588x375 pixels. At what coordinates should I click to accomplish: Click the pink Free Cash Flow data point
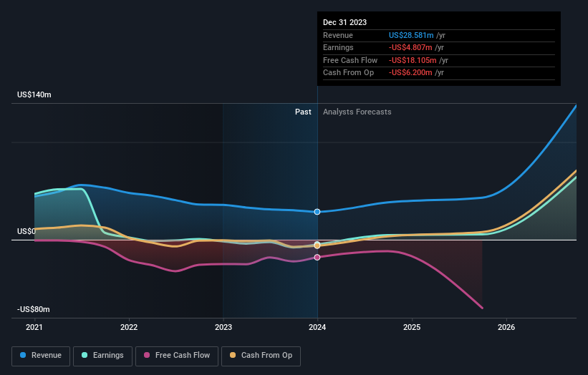317,258
